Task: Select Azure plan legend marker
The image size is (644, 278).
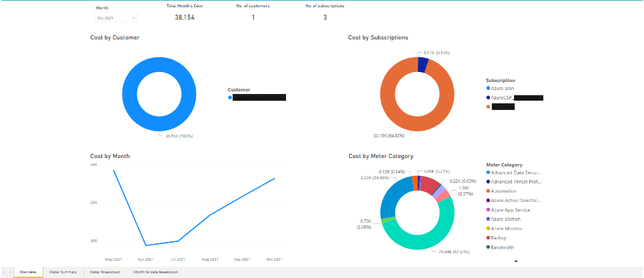Action: pyautogui.click(x=488, y=88)
